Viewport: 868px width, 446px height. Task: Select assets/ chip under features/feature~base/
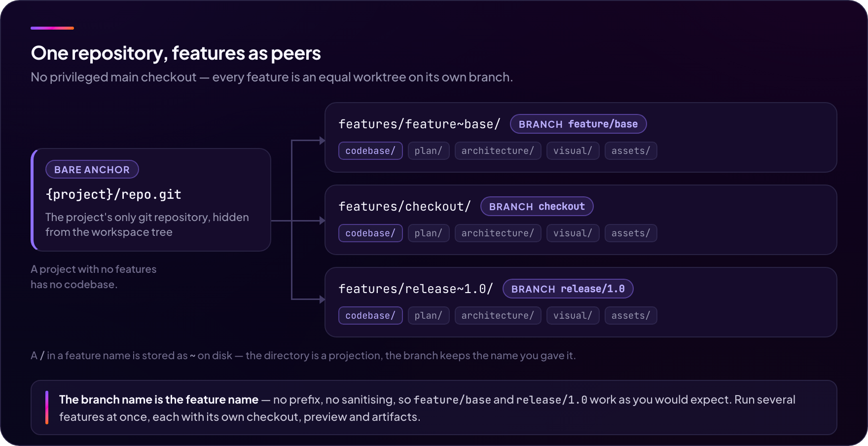click(631, 151)
